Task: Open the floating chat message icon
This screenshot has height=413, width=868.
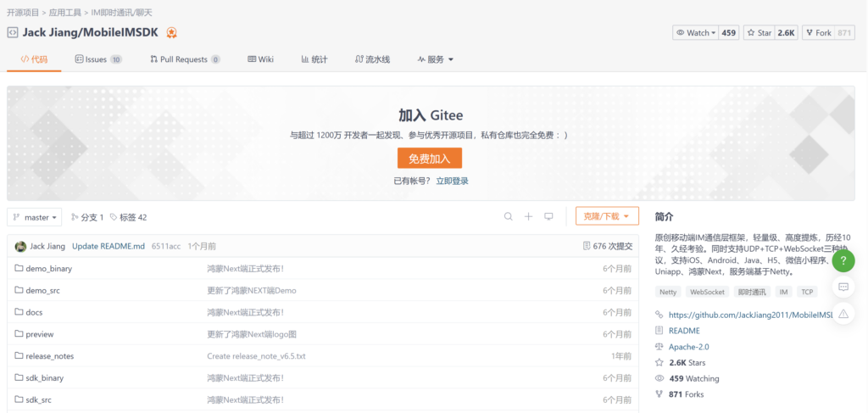Action: click(843, 287)
